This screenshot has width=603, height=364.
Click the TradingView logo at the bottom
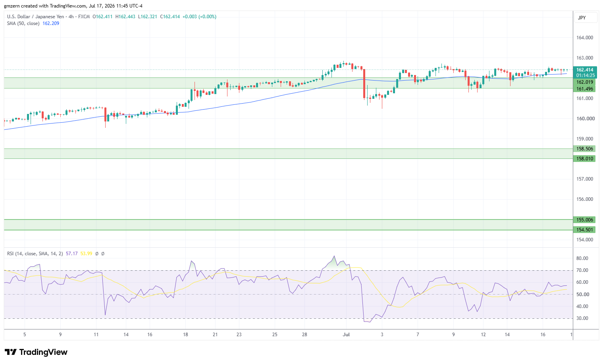[36, 352]
